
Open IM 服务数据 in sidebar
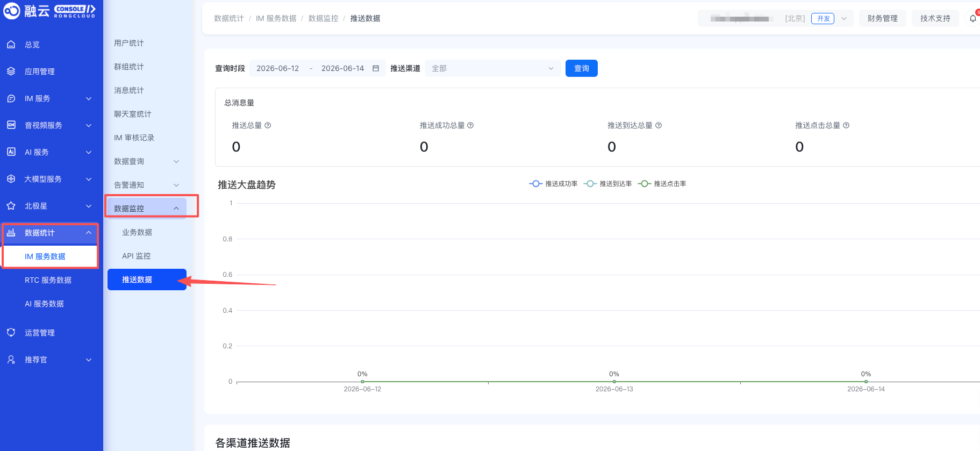[45, 256]
